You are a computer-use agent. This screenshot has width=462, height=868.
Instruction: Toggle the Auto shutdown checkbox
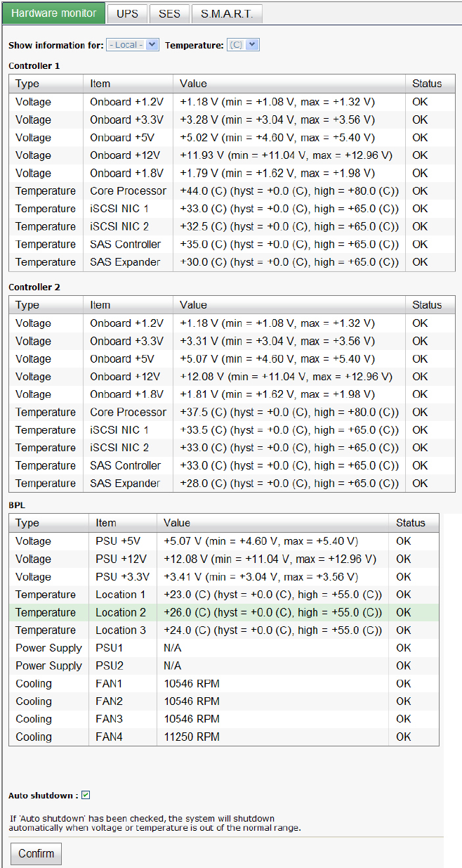pos(86,795)
